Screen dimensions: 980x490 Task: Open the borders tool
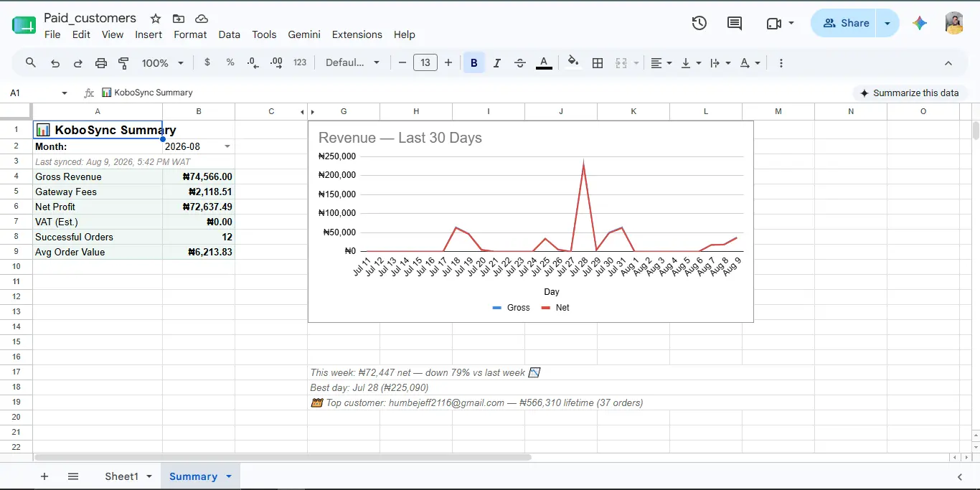tap(598, 63)
